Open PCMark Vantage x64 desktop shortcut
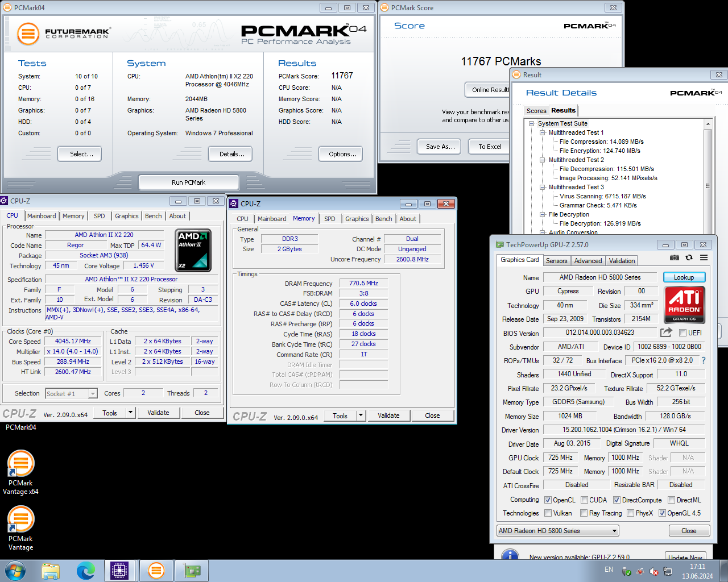Screen dimensions: 728x582 point(20,472)
